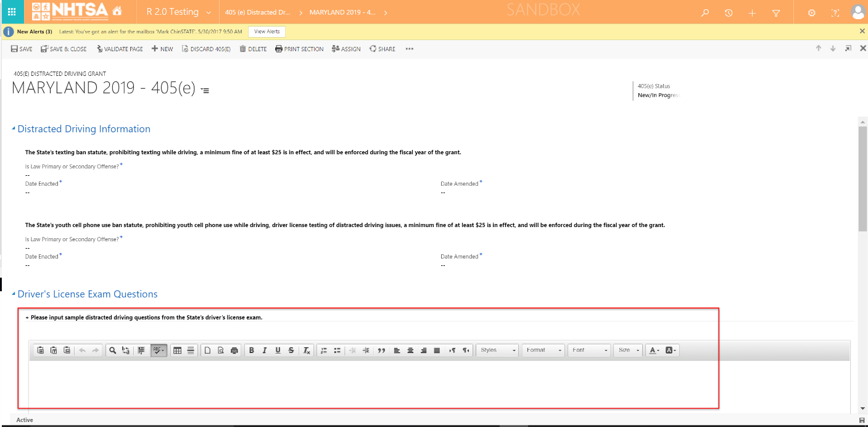This screenshot has height=427, width=868.
Task: Dismiss the New Alerts notification bar
Action: (862, 31)
